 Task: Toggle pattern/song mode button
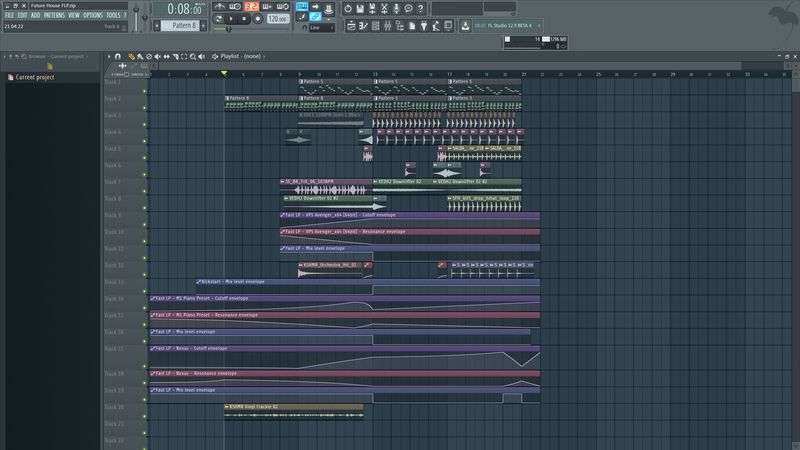coord(218,19)
